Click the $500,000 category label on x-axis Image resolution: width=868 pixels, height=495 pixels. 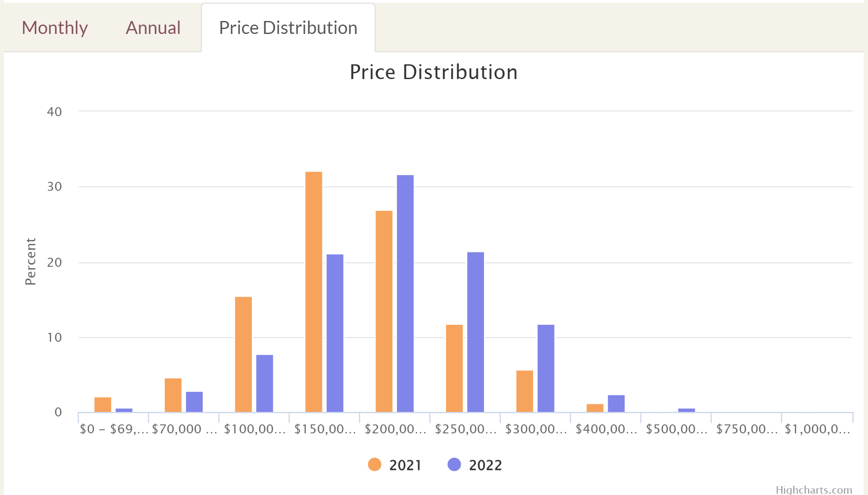(676, 428)
